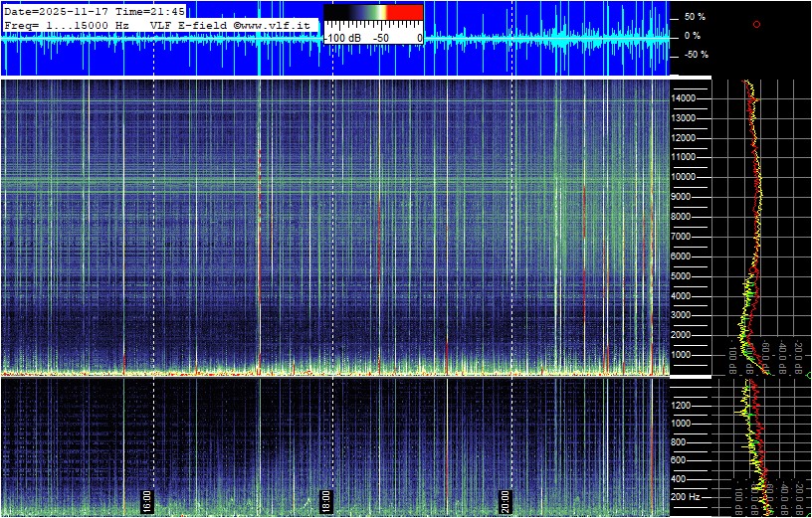Click the red circle level indicator
Image resolution: width=812 pixels, height=518 pixels.
click(x=756, y=24)
